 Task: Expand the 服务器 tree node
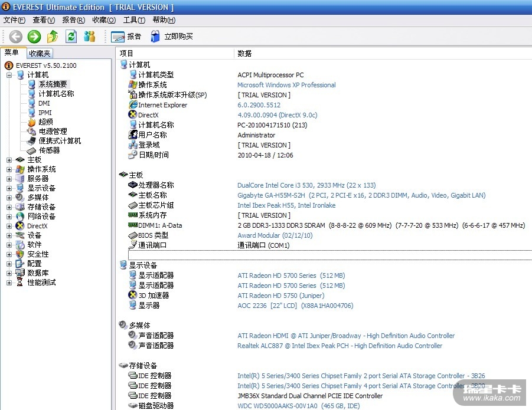pyautogui.click(x=9, y=179)
